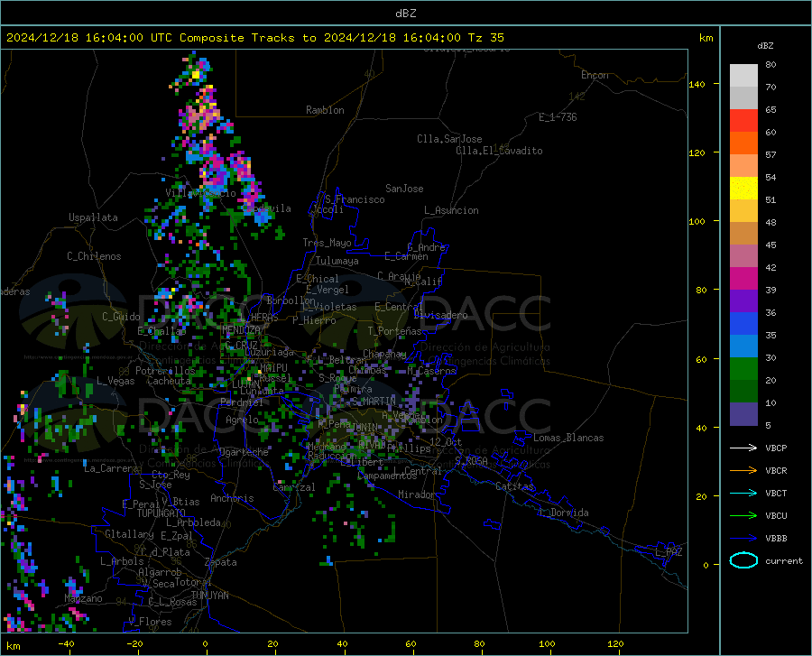Click the '35' value on the dBZ scale
Screen dimensions: 812x656
click(770, 335)
